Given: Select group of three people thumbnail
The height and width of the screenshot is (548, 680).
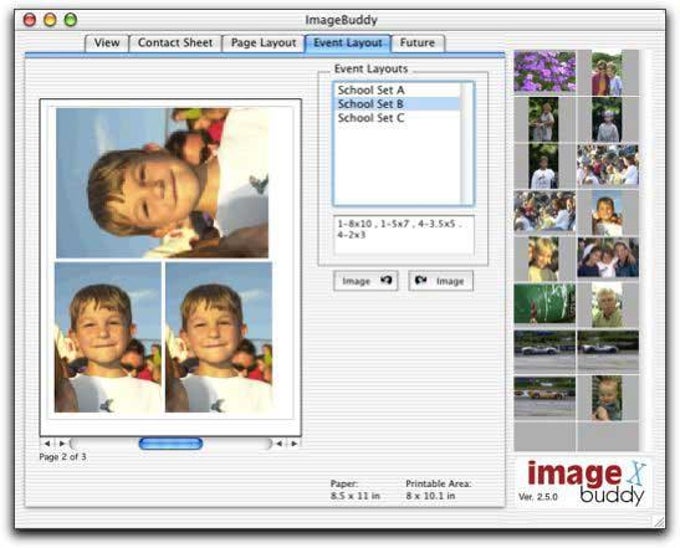Looking at the screenshot, I should tap(608, 258).
